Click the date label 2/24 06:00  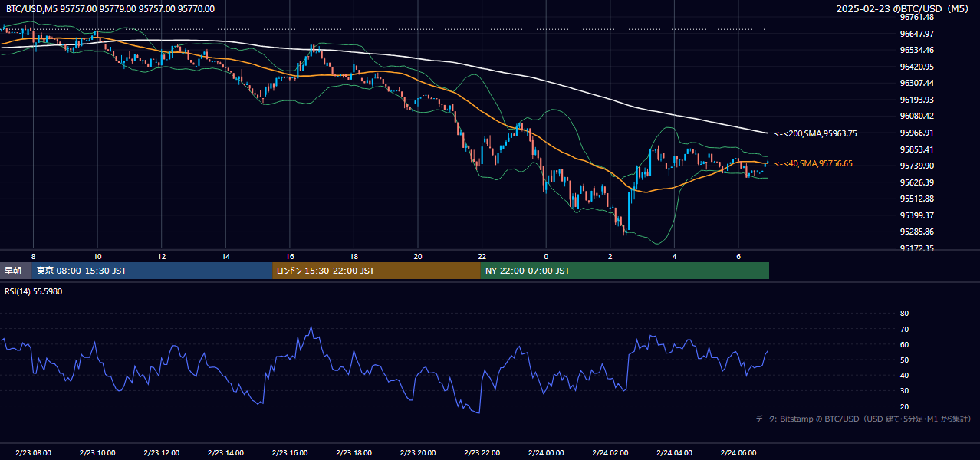(738, 453)
